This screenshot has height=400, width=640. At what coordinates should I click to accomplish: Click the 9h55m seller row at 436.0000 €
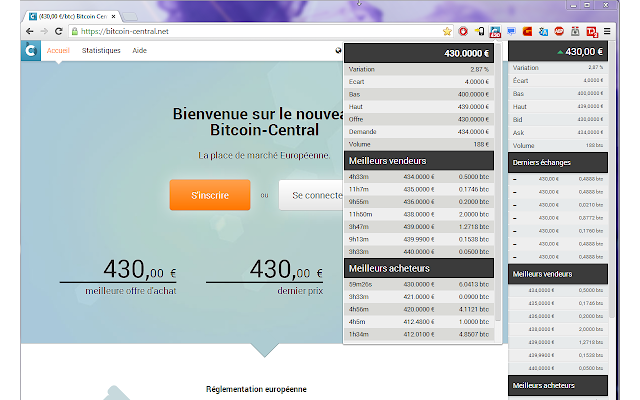click(419, 202)
